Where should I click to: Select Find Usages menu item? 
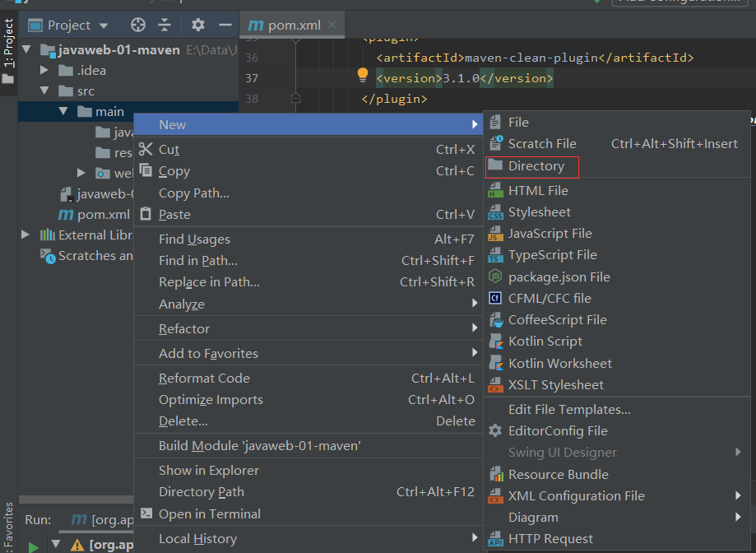pyautogui.click(x=308, y=239)
